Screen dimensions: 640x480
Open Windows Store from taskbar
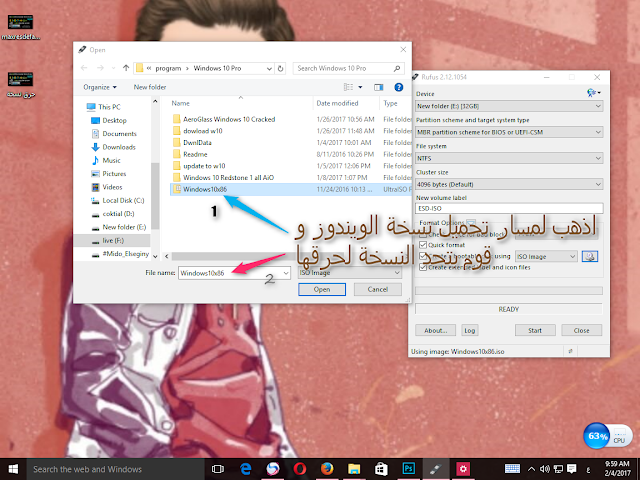point(381,469)
